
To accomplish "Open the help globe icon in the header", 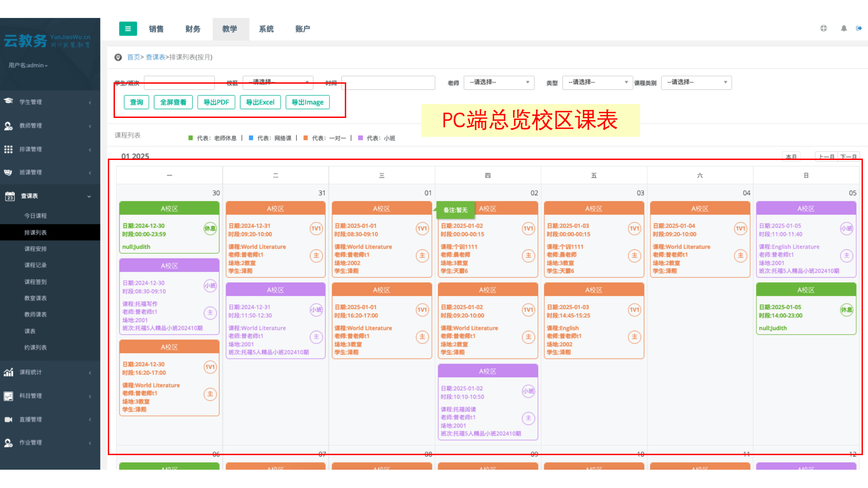I will click(824, 28).
